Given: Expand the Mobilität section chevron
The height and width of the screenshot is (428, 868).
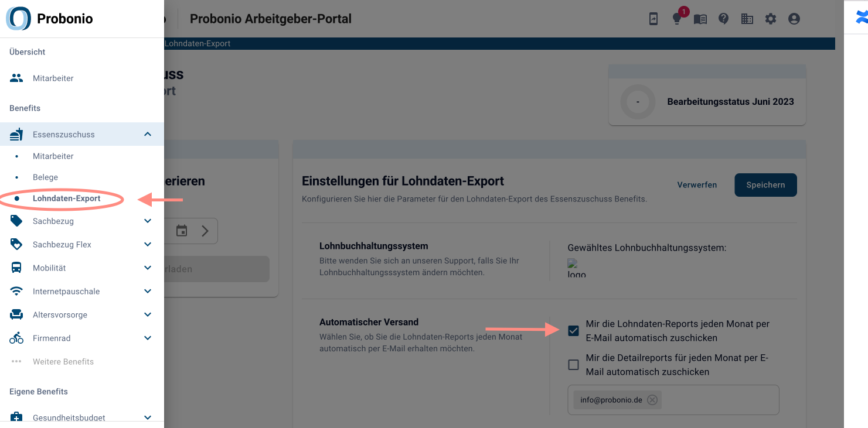Looking at the screenshot, I should click(148, 268).
